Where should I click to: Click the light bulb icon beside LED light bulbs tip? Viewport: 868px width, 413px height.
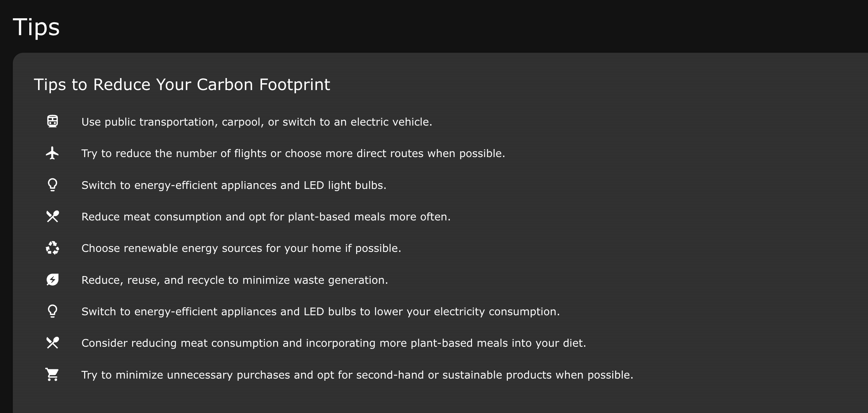point(52,185)
